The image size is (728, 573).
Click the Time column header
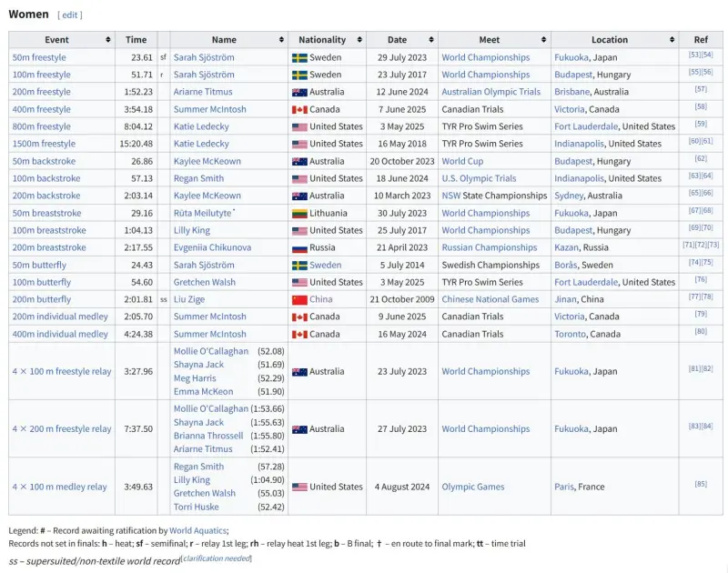(x=136, y=40)
